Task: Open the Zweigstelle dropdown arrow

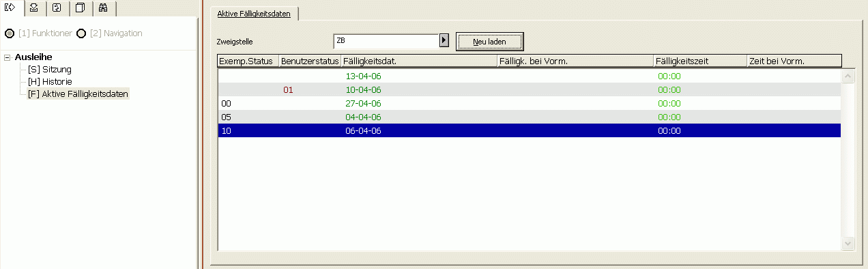Action: coord(444,41)
